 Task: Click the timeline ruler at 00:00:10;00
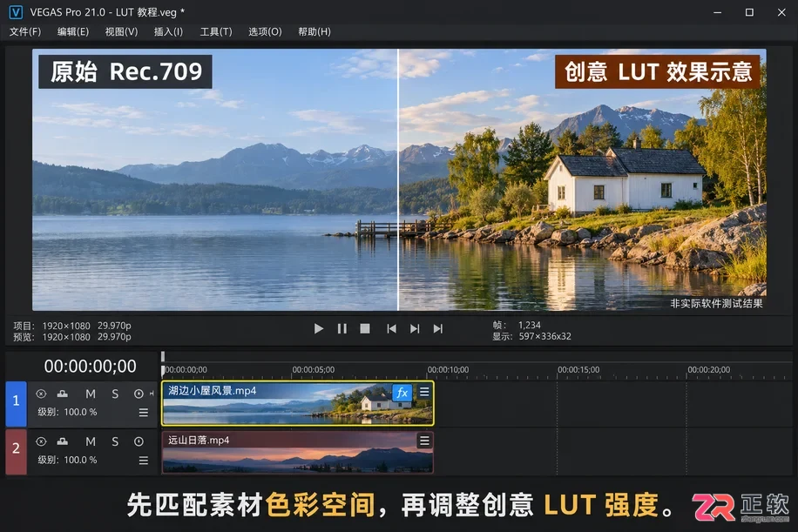(x=448, y=370)
